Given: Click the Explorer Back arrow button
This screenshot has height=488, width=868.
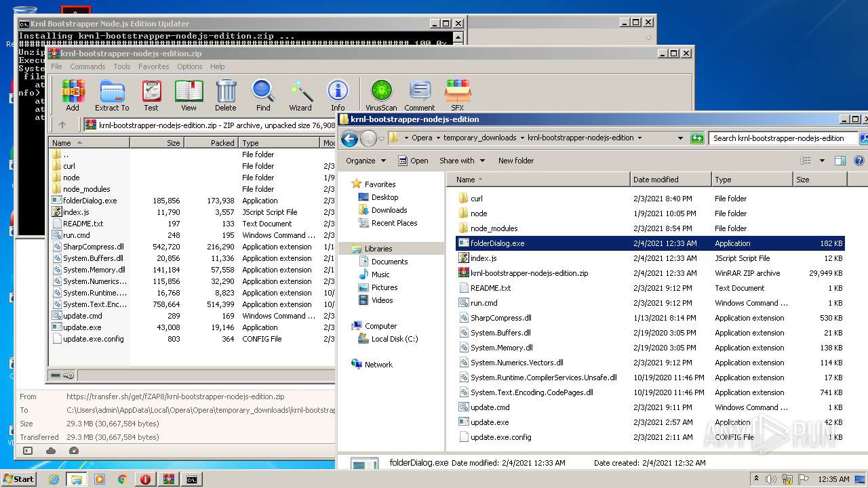Looking at the screenshot, I should pos(349,139).
